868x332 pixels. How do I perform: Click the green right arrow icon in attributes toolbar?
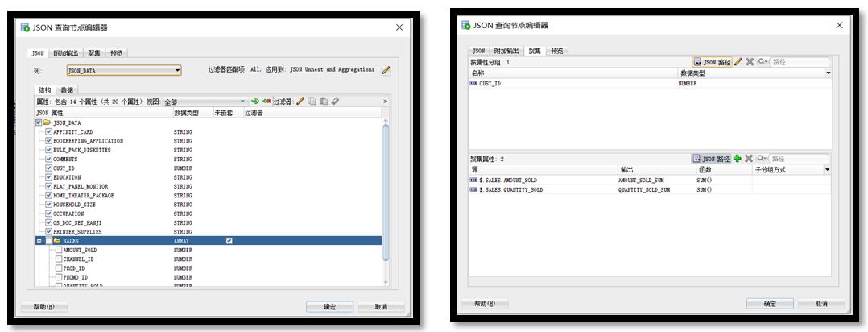[255, 102]
